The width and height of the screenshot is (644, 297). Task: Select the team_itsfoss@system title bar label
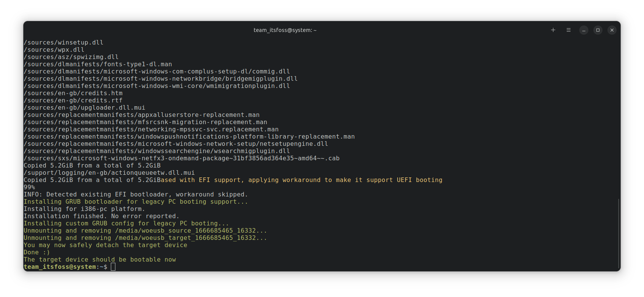[x=285, y=30]
